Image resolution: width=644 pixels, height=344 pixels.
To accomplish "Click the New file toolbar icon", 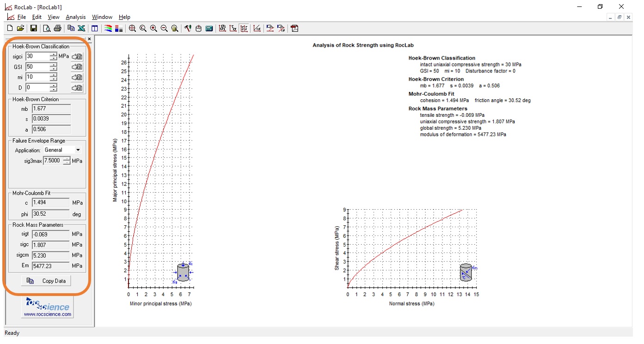I will click(x=10, y=29).
